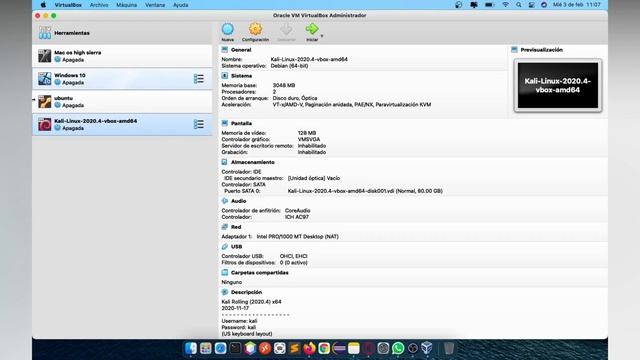Start the VM with the Iniciar arrow
The height and width of the screenshot is (360, 640).
coord(312,29)
